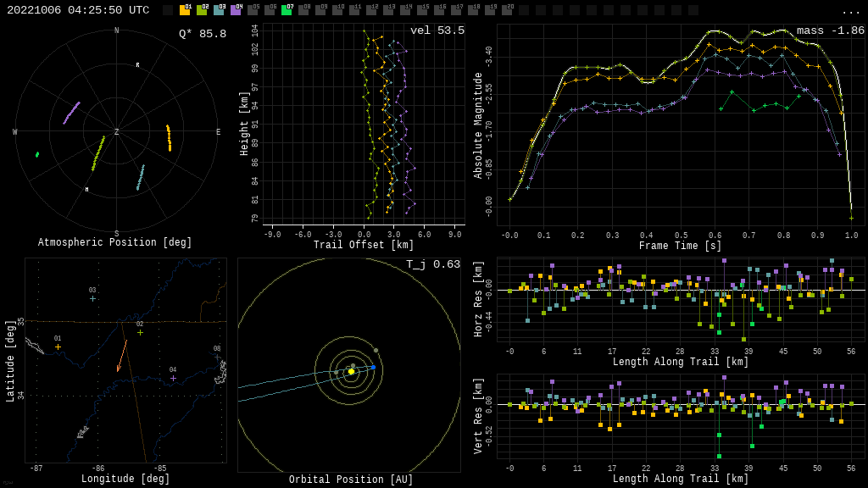
Task: Click the blue Earth dot in orbit plot
Action: [373, 367]
